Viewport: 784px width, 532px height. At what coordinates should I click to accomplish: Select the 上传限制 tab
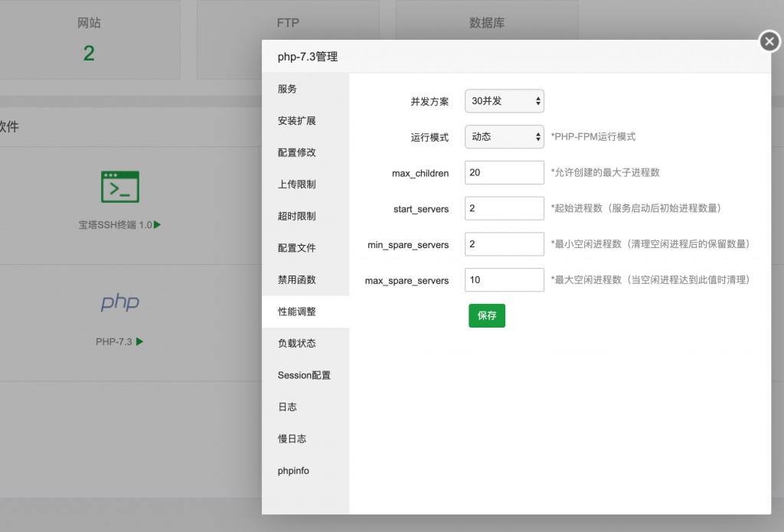pos(305,184)
